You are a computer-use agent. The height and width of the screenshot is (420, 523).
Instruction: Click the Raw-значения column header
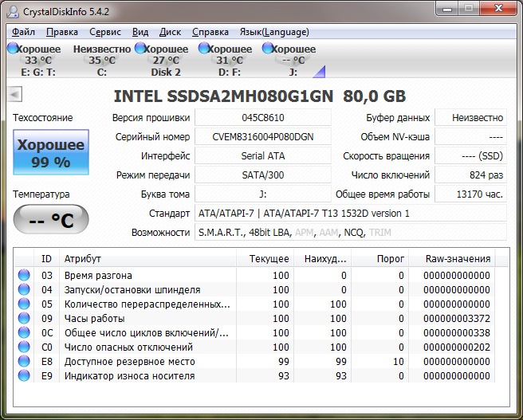coord(452,259)
